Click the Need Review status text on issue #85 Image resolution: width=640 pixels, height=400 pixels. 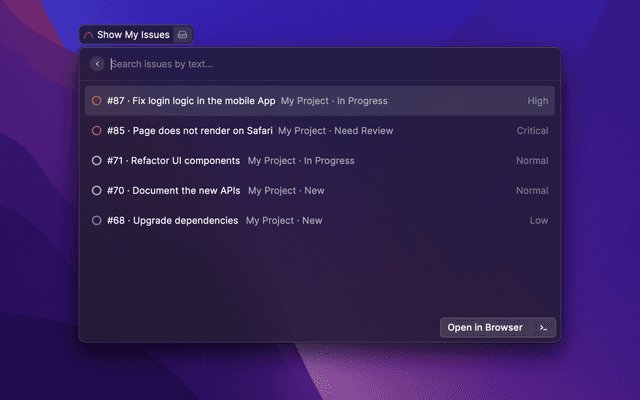[x=365, y=131]
